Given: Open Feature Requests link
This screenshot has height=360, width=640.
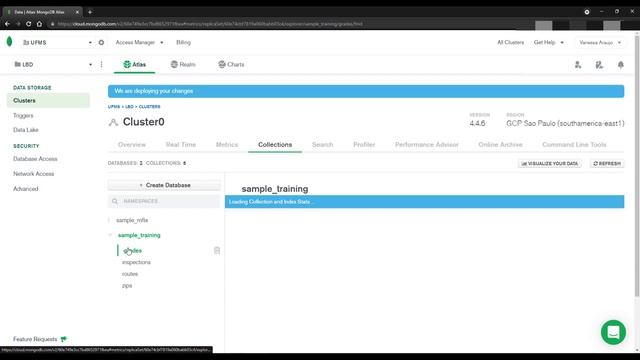Looking at the screenshot, I should point(40,339).
